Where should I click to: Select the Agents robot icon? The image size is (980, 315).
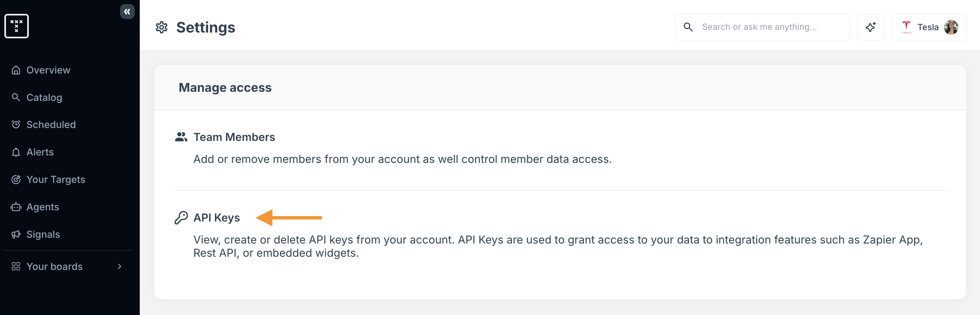coord(16,207)
